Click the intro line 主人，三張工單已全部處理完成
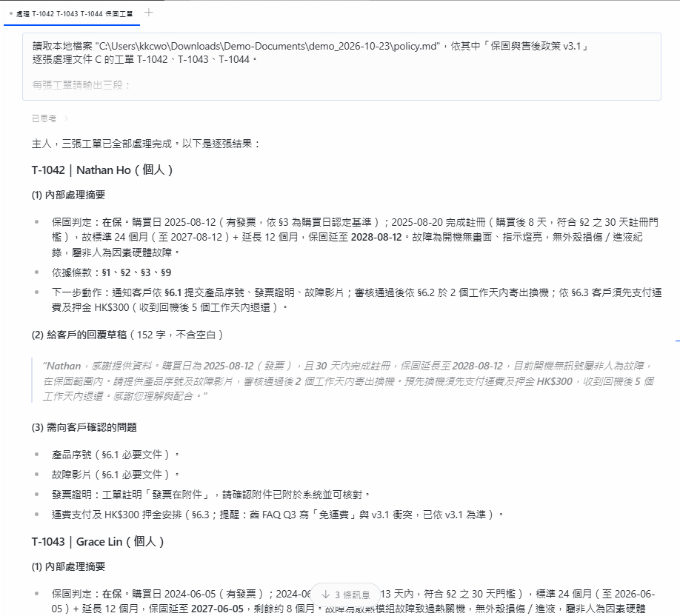680x616 pixels. (x=146, y=144)
